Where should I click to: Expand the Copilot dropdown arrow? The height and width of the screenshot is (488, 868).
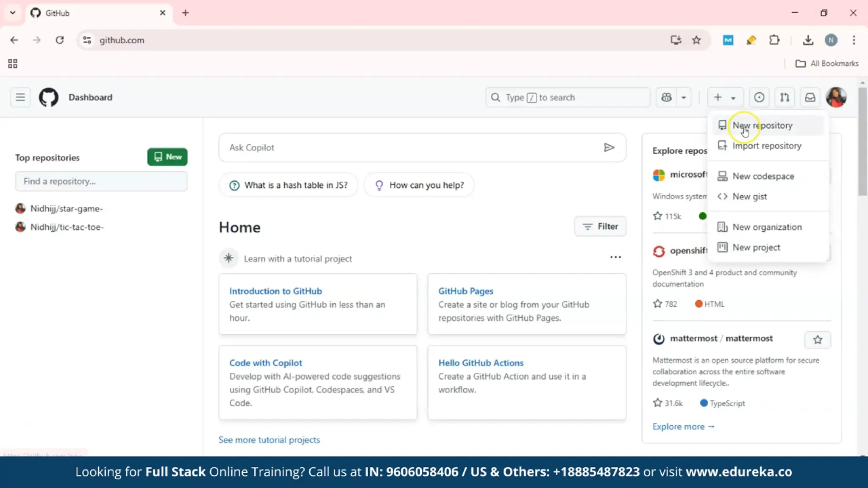pos(684,97)
